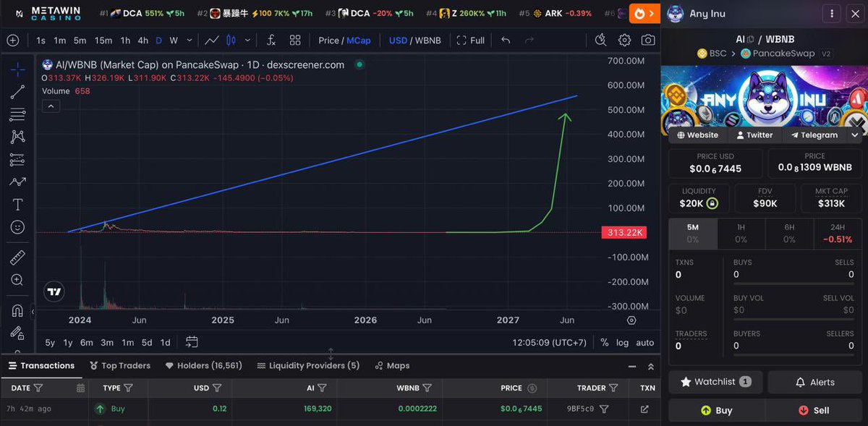Open the trade transaction external link
Image resolution: width=868 pixels, height=426 pixels.
[644, 409]
